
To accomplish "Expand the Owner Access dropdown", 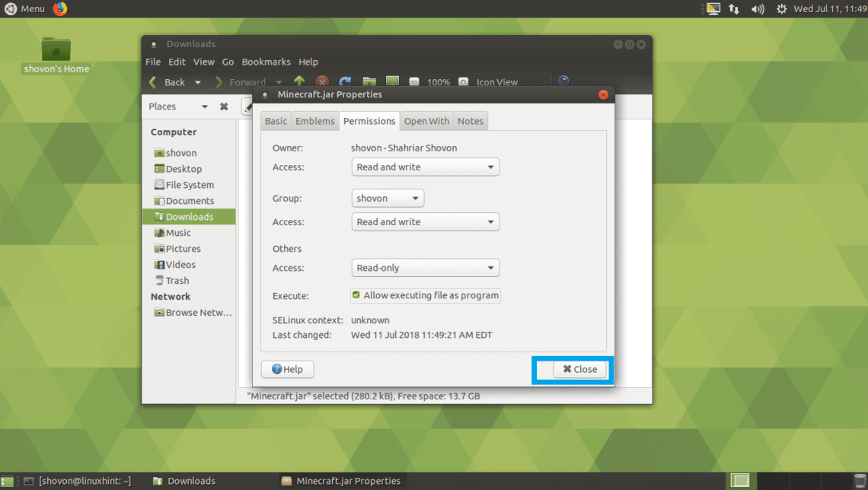I will click(426, 167).
